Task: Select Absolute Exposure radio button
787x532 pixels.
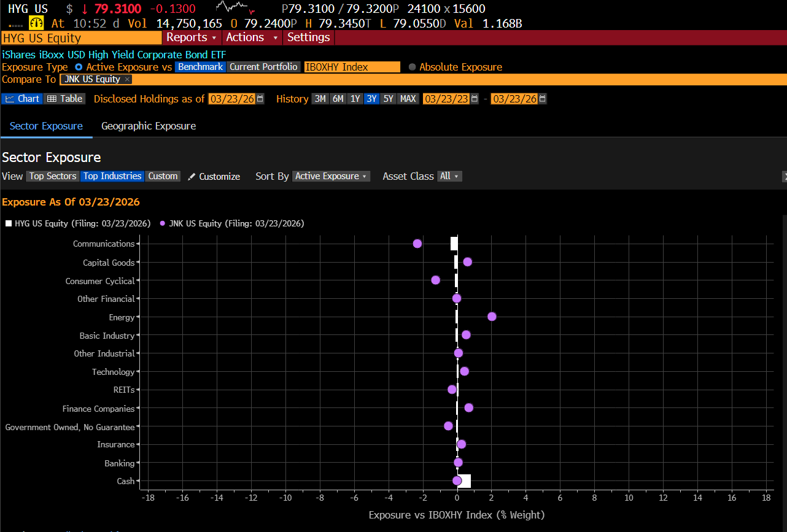Action: (412, 67)
